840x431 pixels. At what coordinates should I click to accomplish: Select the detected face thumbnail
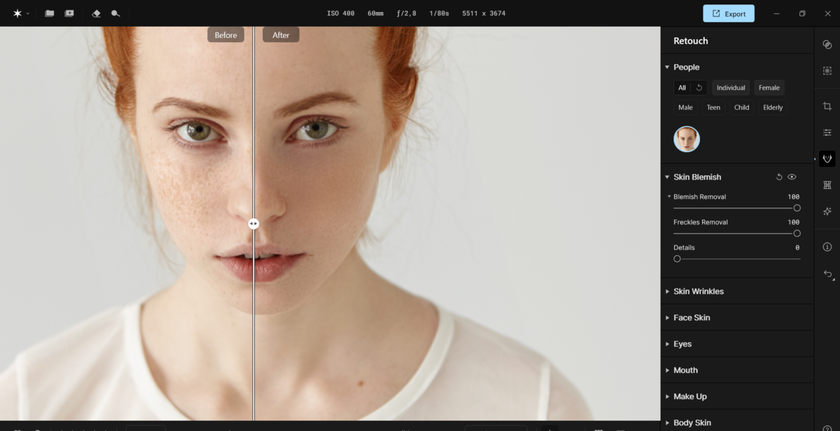coord(686,139)
